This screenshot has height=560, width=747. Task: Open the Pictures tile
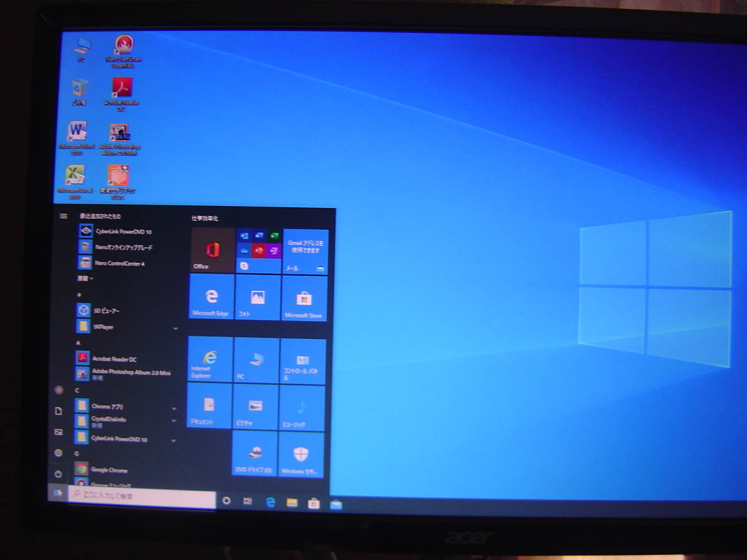(x=255, y=407)
